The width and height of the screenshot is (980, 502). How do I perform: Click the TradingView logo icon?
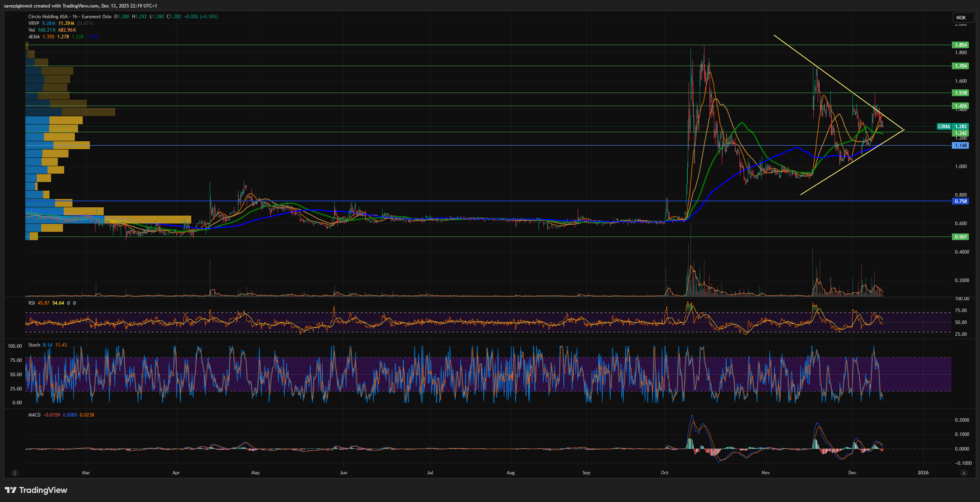pyautogui.click(x=10, y=490)
